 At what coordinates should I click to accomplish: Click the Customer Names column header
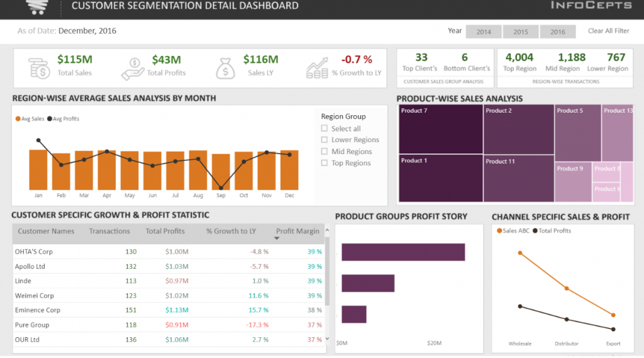point(46,231)
